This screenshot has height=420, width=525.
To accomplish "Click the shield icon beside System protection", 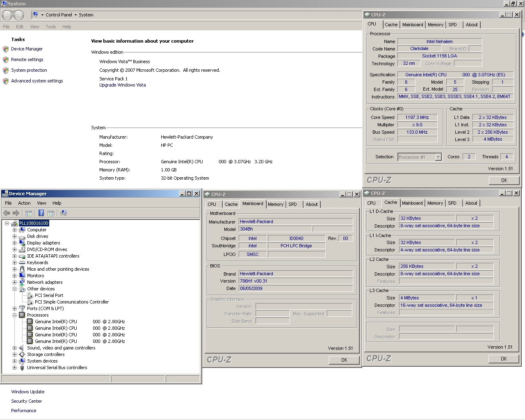I will point(6,70).
